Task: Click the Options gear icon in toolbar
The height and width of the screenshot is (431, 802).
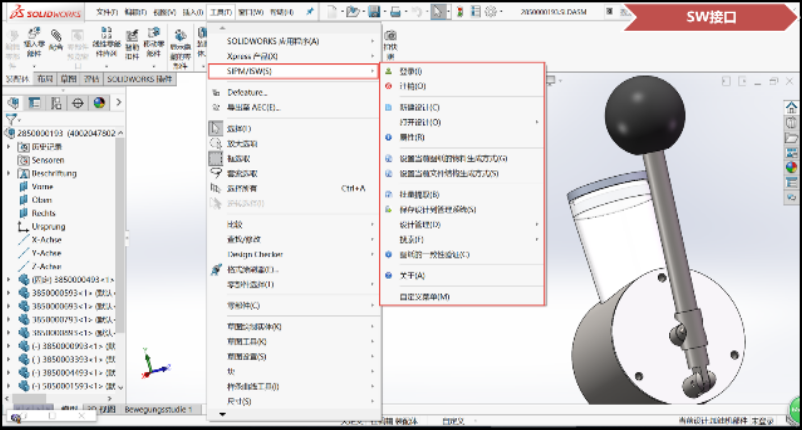Action: tap(491, 11)
